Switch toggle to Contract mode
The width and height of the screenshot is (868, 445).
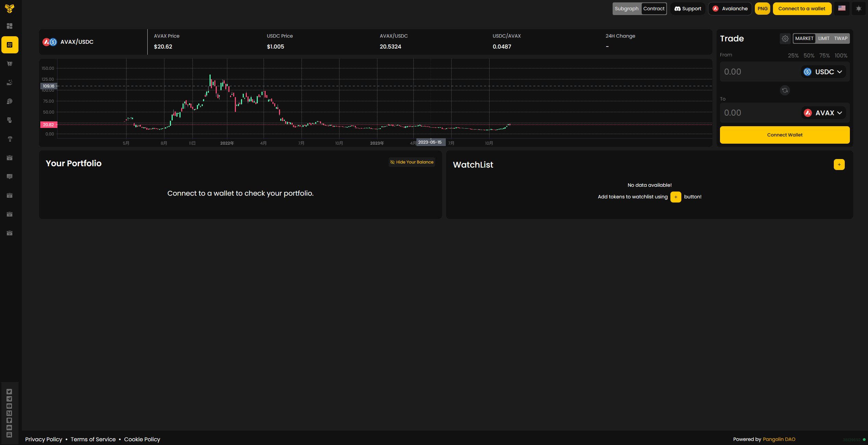point(654,9)
